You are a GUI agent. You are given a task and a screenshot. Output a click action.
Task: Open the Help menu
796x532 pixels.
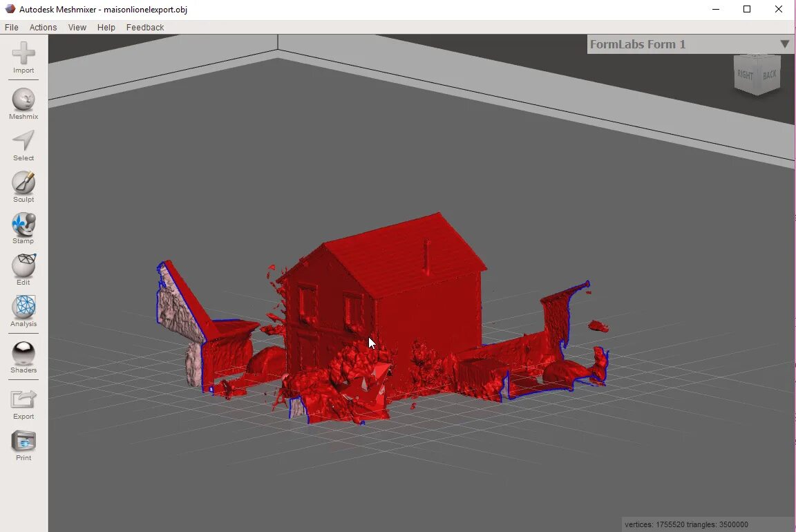(106, 28)
